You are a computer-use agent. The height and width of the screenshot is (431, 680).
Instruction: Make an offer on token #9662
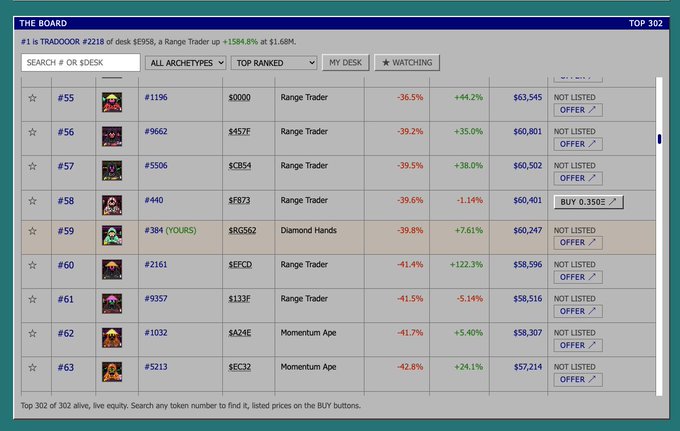coord(578,144)
